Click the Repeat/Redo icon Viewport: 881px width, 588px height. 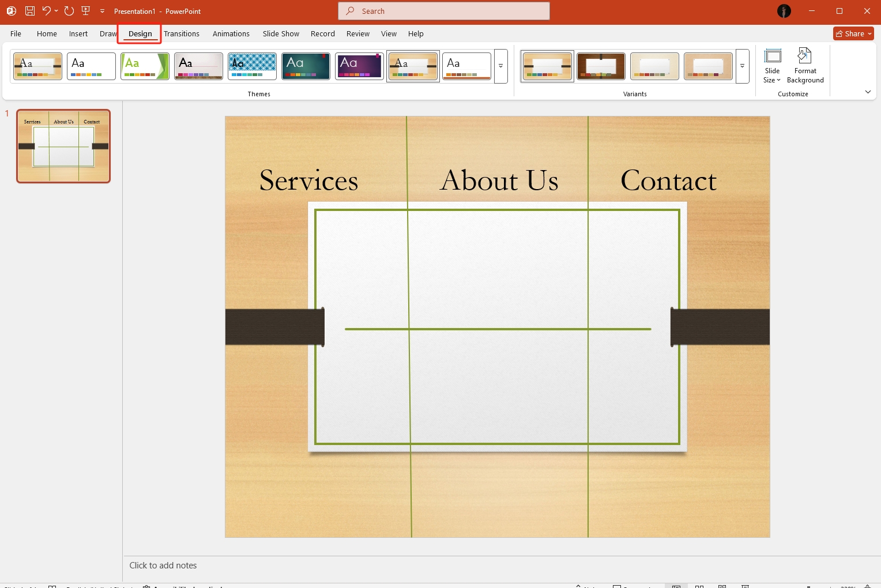click(x=69, y=11)
